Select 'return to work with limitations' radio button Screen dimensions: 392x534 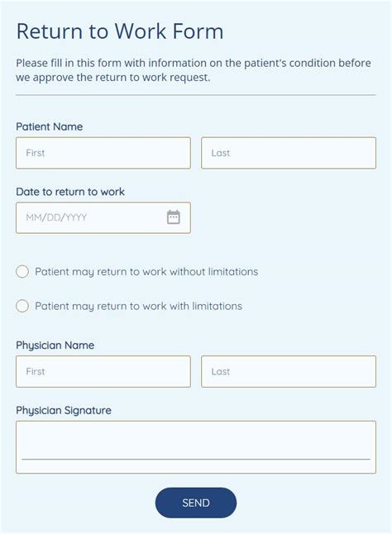(x=22, y=306)
